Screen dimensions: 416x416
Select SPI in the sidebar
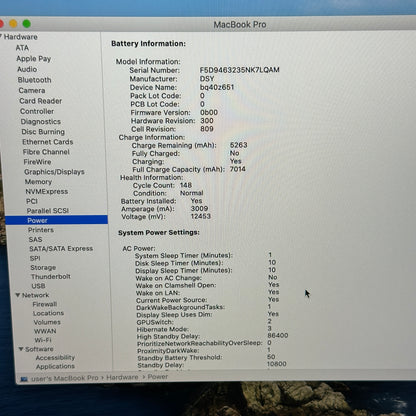point(35,258)
